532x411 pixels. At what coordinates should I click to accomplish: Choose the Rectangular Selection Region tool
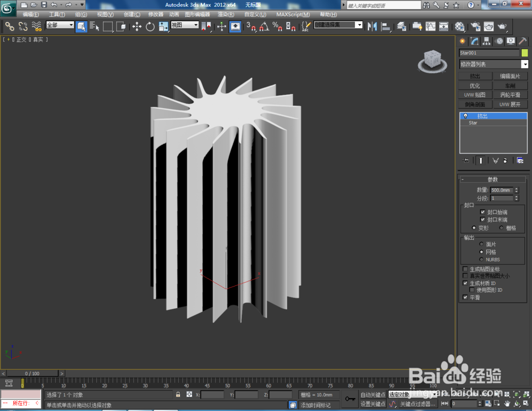pyautogui.click(x=108, y=26)
